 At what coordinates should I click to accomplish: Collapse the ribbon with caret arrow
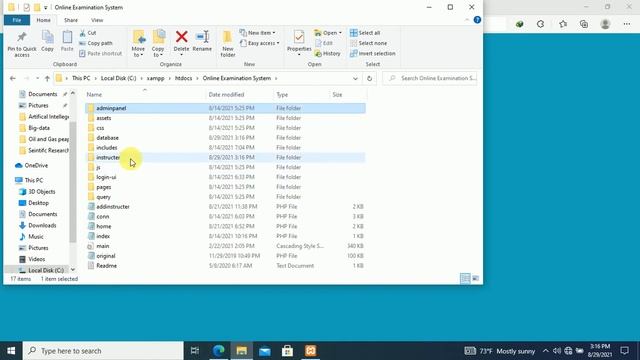467,20
